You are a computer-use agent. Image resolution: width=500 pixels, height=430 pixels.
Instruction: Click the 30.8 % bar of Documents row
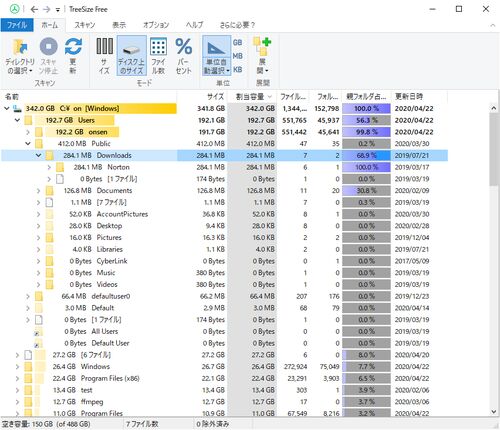point(366,191)
